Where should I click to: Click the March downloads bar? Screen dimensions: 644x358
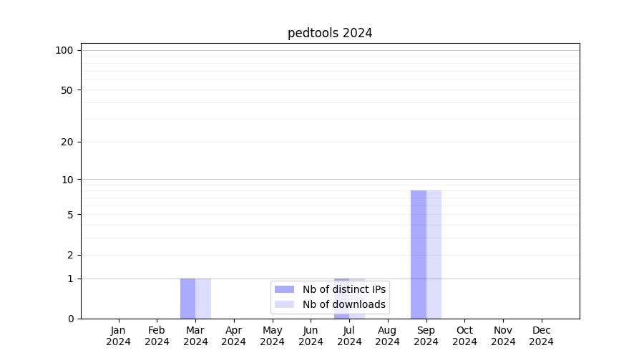[x=203, y=298]
